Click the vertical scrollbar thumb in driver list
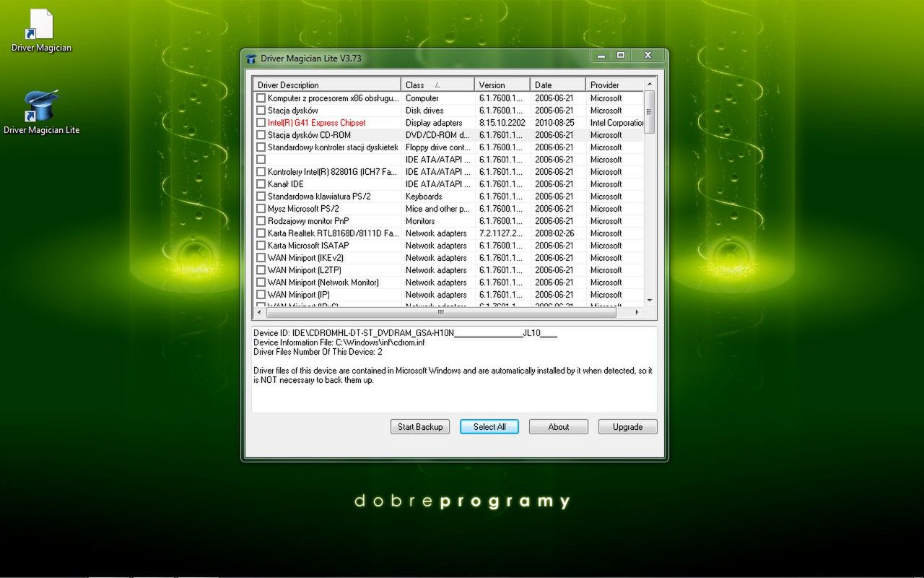 click(650, 112)
